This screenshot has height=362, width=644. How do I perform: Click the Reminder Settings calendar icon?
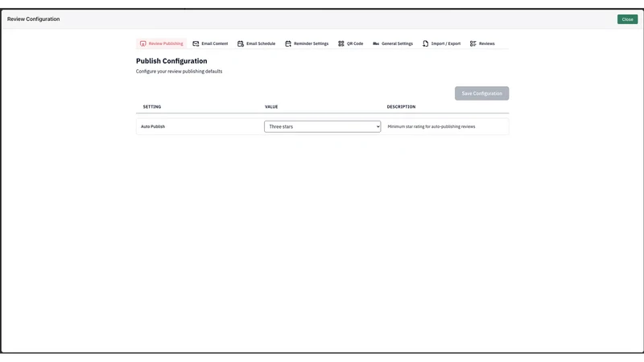(x=288, y=43)
